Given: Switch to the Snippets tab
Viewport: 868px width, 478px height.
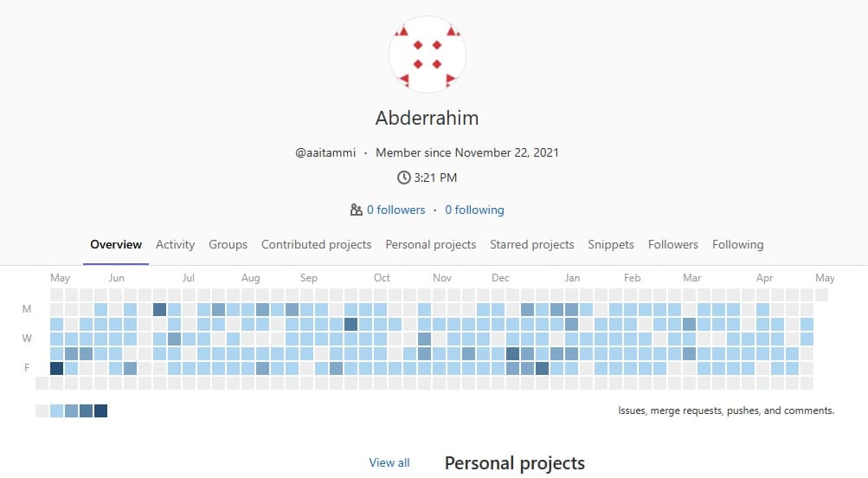Looking at the screenshot, I should [611, 244].
